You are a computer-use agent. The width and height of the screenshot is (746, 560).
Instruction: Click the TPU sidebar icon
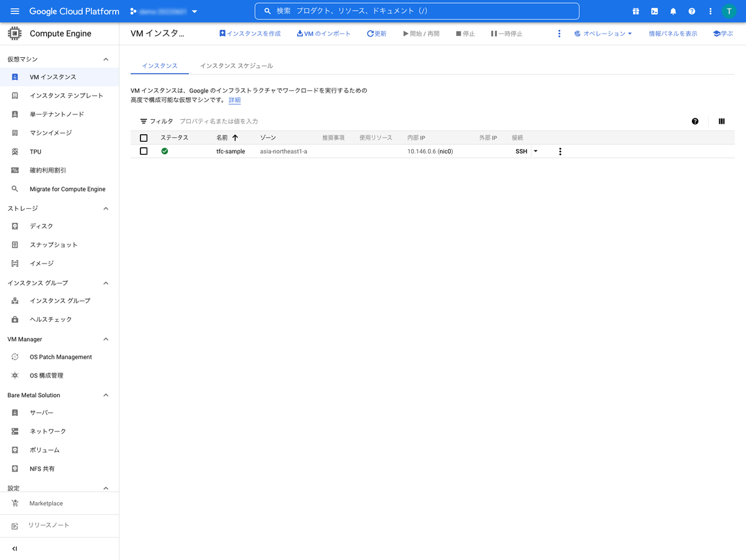click(15, 152)
